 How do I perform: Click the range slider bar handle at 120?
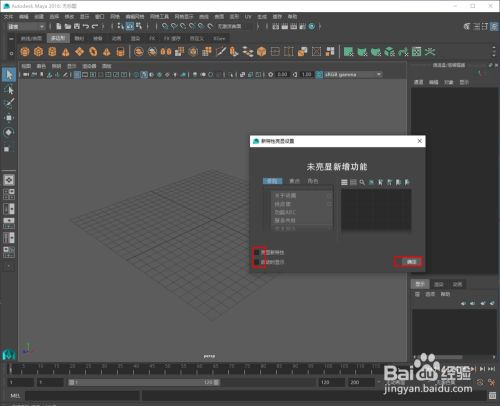coord(216,382)
